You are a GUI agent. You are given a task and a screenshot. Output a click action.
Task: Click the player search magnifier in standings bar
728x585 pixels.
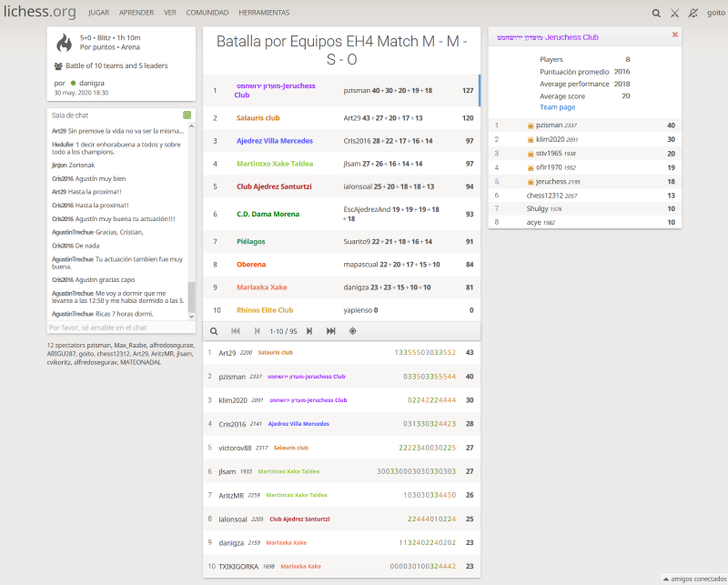[x=214, y=331]
